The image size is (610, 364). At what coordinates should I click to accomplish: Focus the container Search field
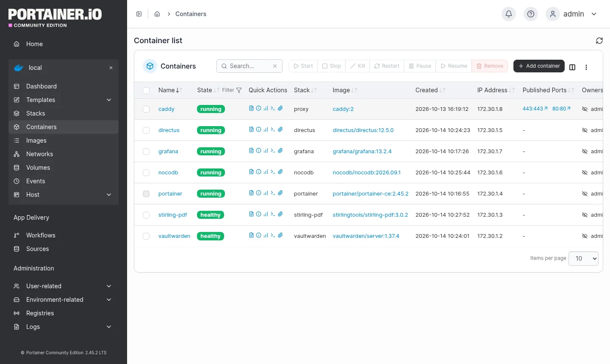pyautogui.click(x=250, y=66)
